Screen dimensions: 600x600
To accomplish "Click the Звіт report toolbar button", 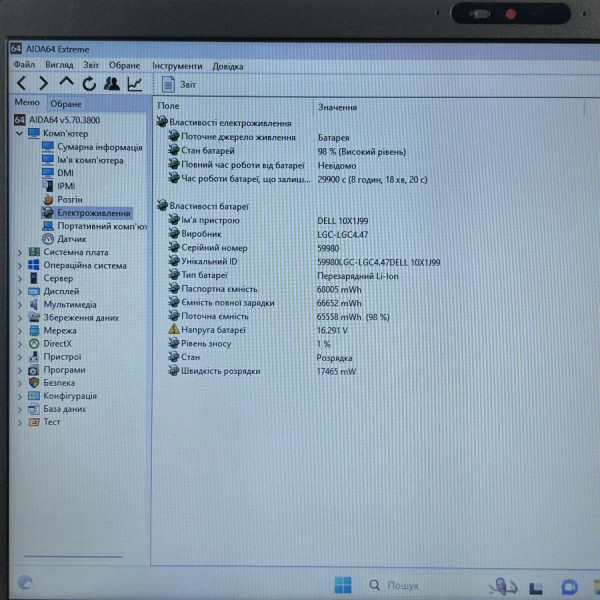I will click(x=179, y=85).
